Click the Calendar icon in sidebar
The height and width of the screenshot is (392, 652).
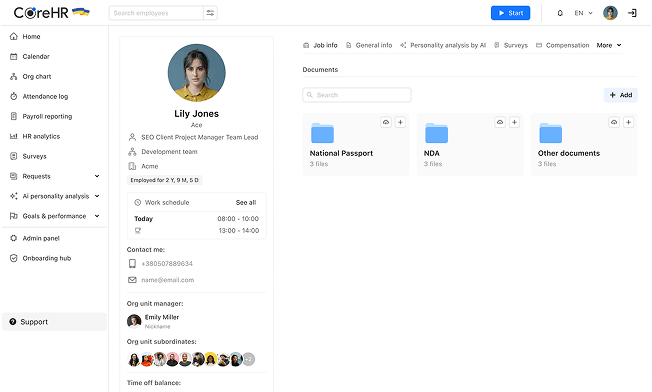pyautogui.click(x=14, y=57)
